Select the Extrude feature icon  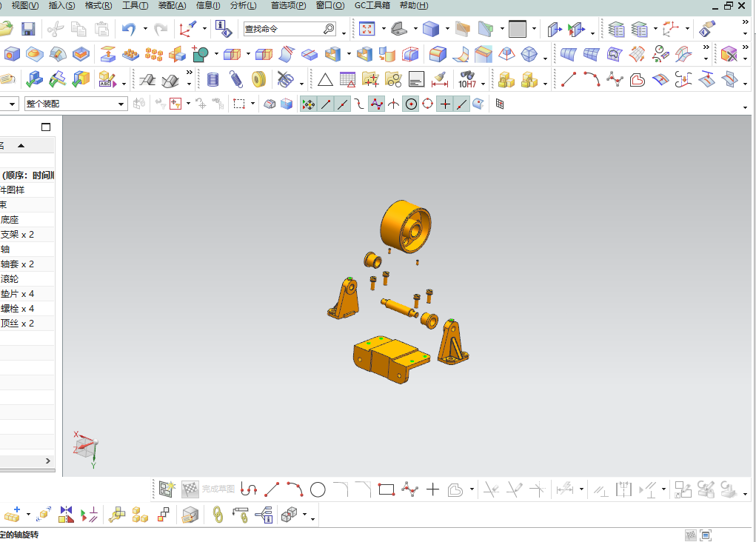point(107,54)
